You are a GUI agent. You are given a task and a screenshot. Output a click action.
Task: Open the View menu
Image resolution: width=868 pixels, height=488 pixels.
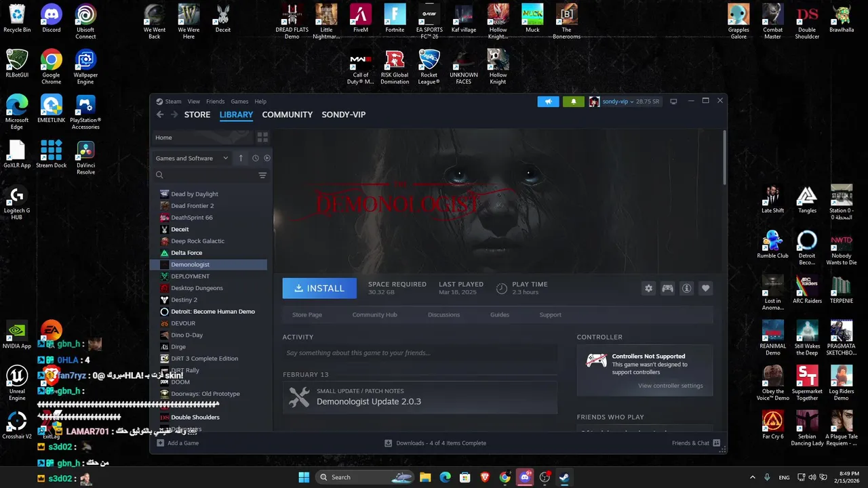(x=194, y=102)
